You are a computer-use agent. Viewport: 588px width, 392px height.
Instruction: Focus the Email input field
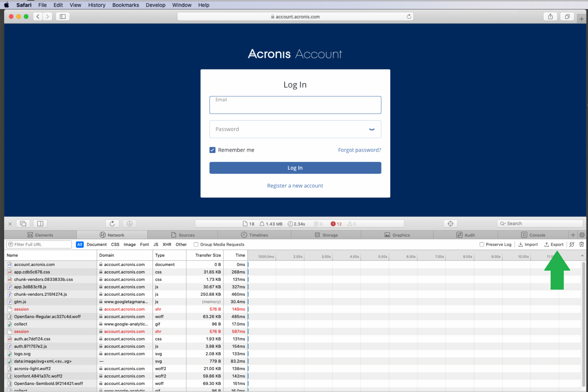click(295, 105)
